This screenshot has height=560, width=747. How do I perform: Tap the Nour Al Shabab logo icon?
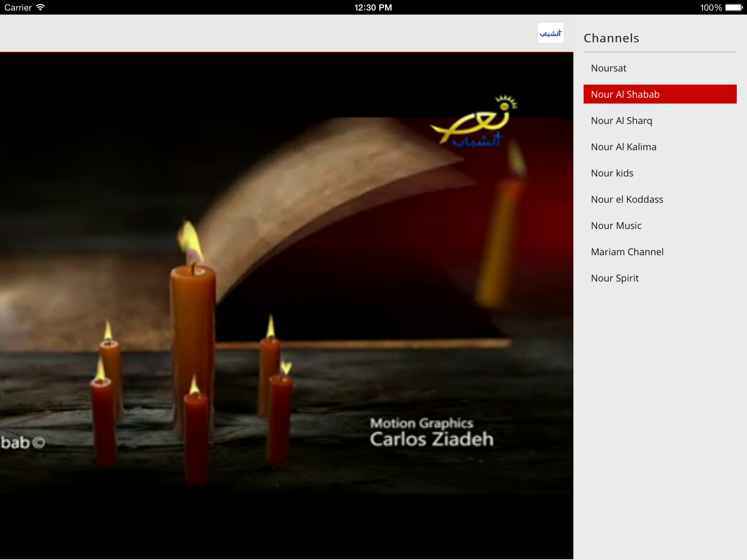[x=550, y=33]
